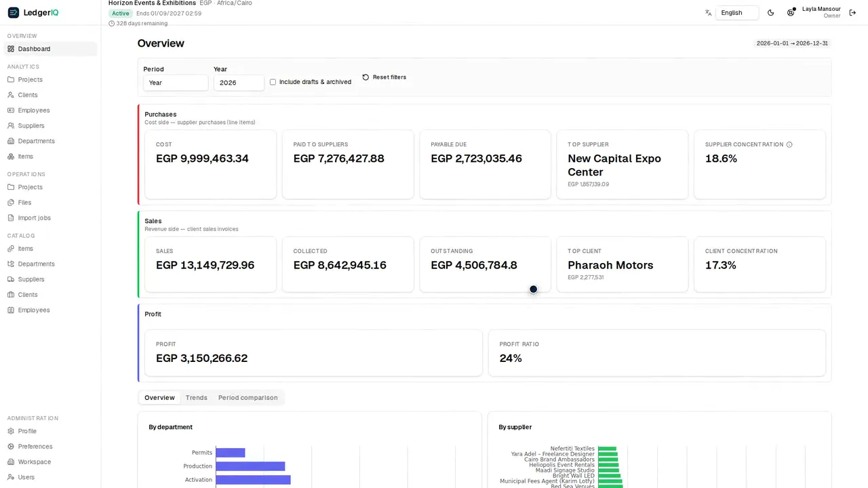Open Dashboard from the sidebar
This screenshot has height=488, width=868.
tap(50, 49)
